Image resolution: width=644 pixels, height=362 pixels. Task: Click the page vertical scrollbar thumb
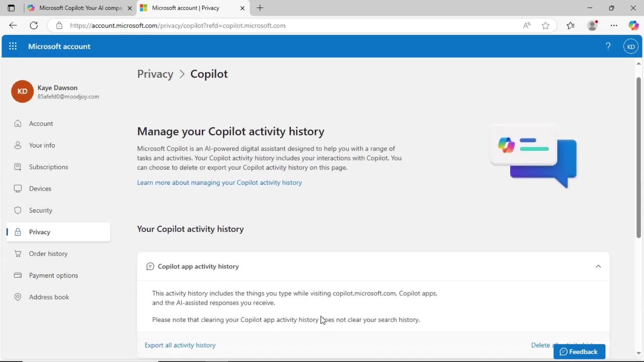(638, 158)
